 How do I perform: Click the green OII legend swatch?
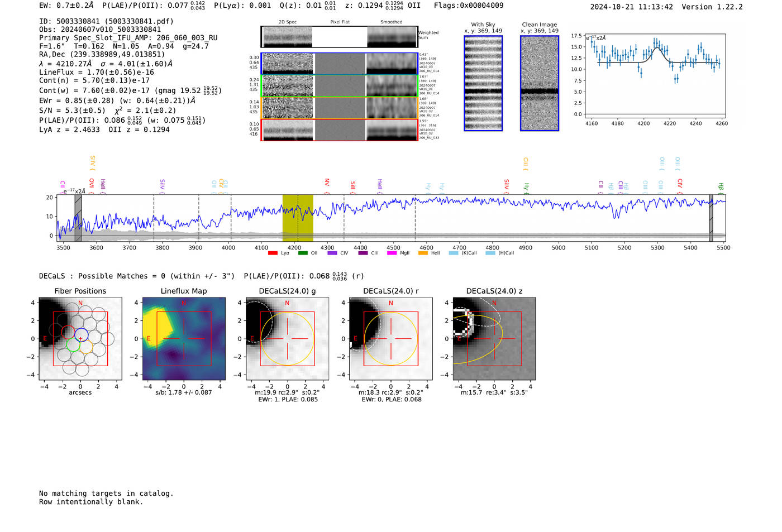tap(303, 253)
